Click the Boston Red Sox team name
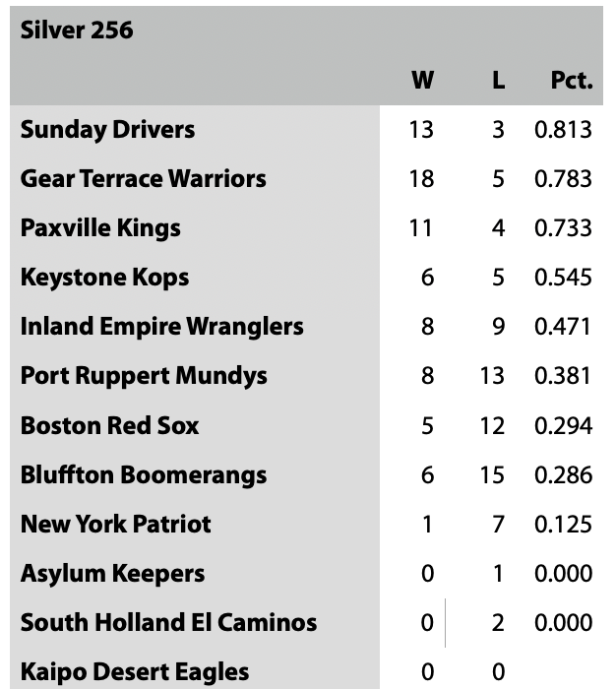The width and height of the screenshot is (616, 689). pyautogui.click(x=109, y=425)
